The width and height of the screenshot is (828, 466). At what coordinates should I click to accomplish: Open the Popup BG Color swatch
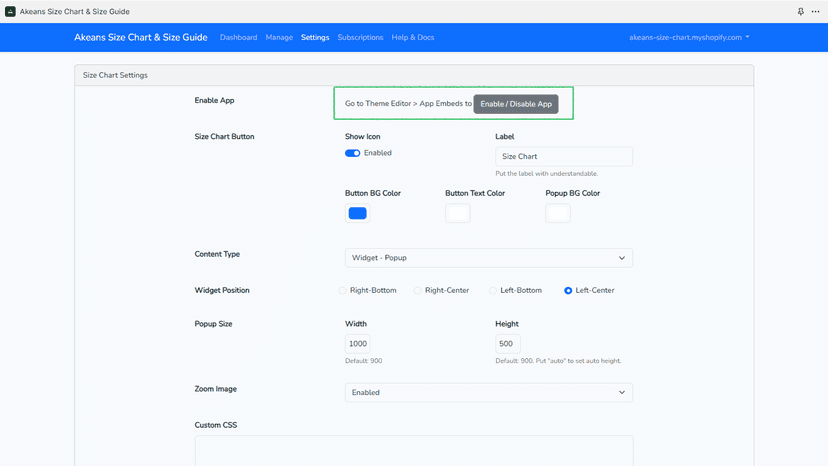(x=558, y=213)
